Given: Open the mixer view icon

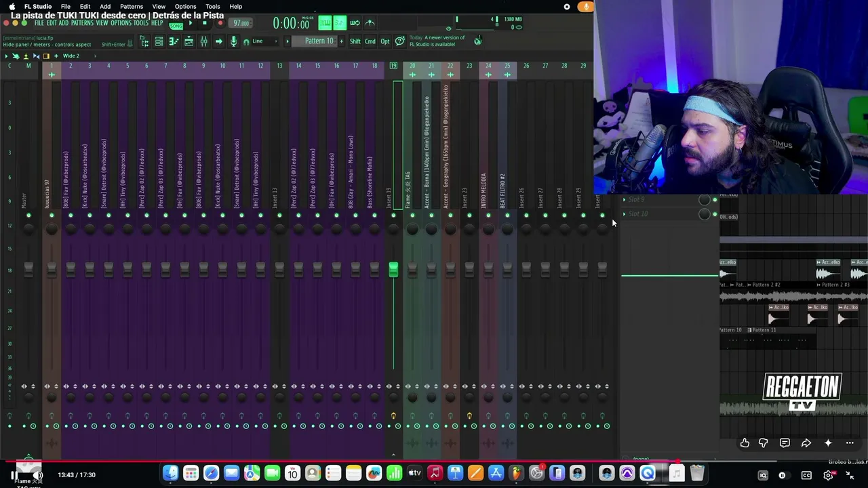Looking at the screenshot, I should tap(203, 42).
